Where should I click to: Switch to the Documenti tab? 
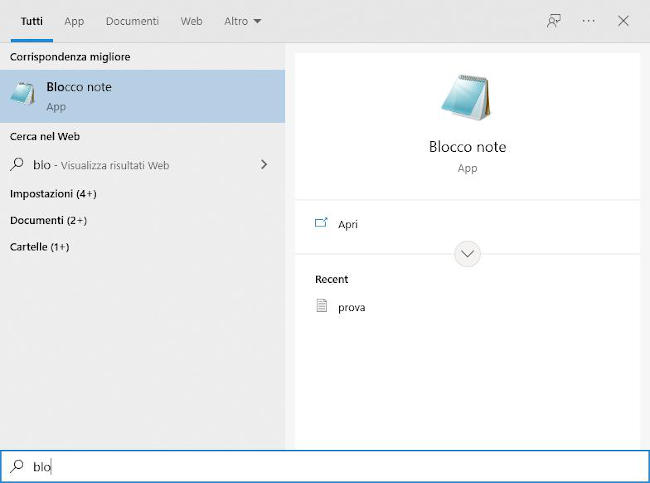click(x=132, y=21)
